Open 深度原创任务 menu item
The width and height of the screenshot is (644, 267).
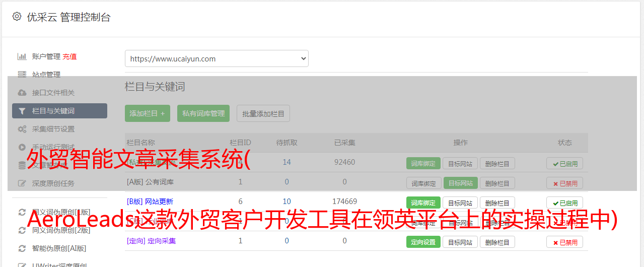pos(53,183)
